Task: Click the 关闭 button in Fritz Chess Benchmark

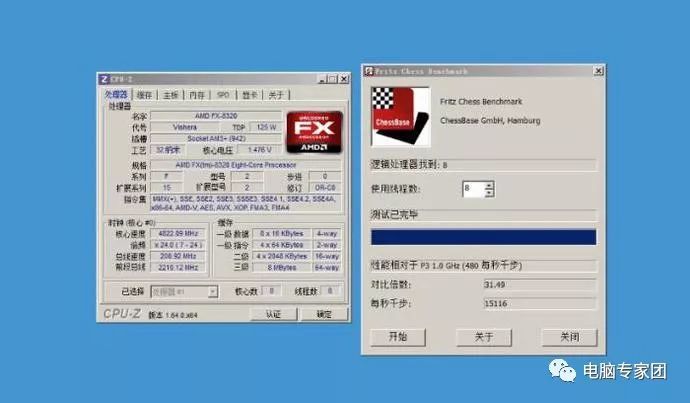Action: [x=569, y=337]
